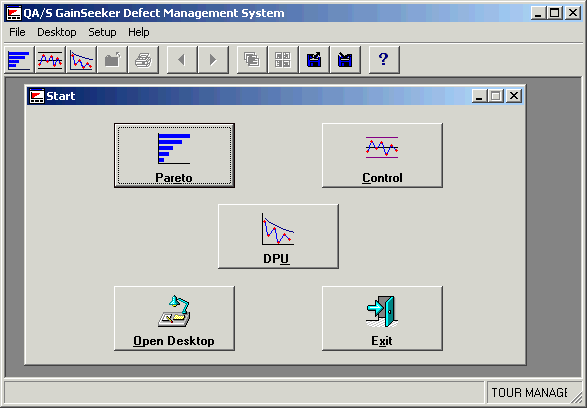Image resolution: width=587 pixels, height=408 pixels.
Task: Click the Pareto chart toolbar icon
Action: coord(19,60)
